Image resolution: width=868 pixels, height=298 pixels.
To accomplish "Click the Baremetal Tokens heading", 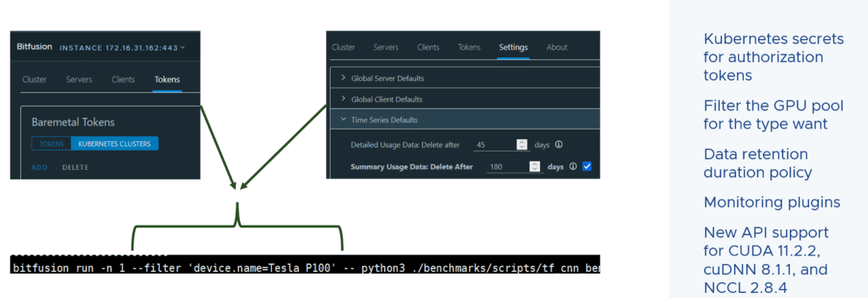I will [73, 122].
